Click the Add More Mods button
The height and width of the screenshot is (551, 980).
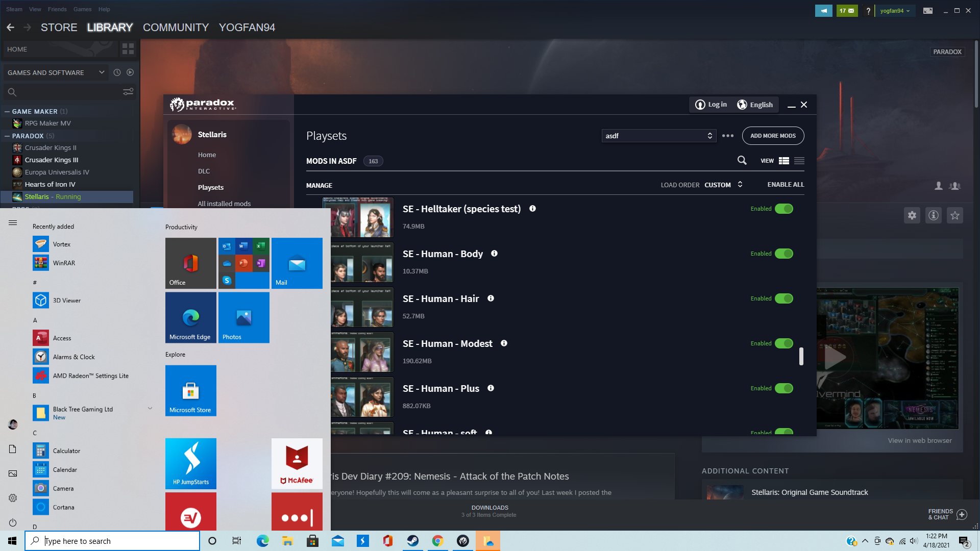773,136
